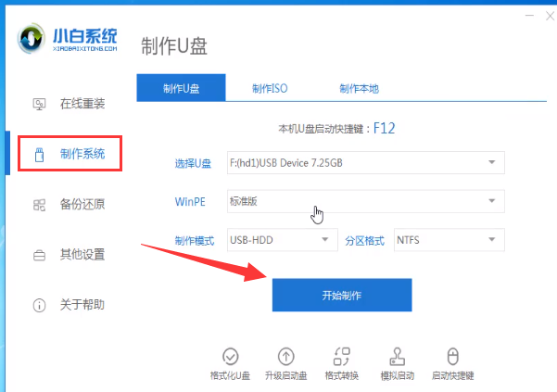This screenshot has height=392, width=557.
Task: Click the 升级启动盘 upload arrow icon
Action: (286, 356)
